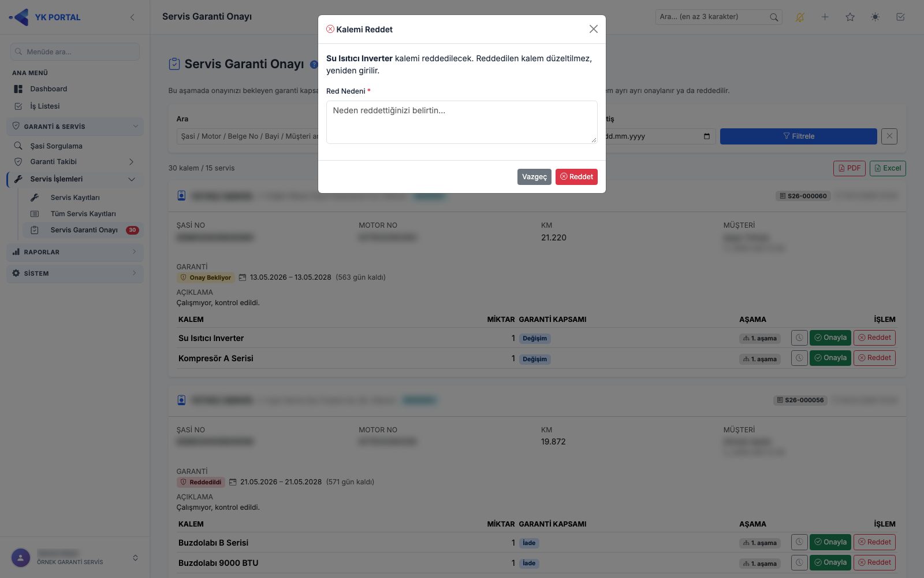Expand the Sistem section

(x=75, y=273)
